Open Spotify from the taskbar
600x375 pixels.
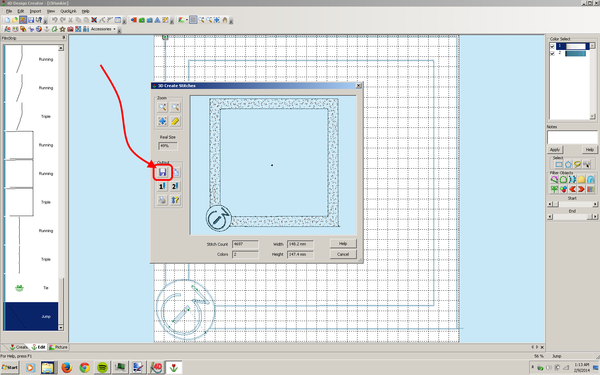pos(102,368)
